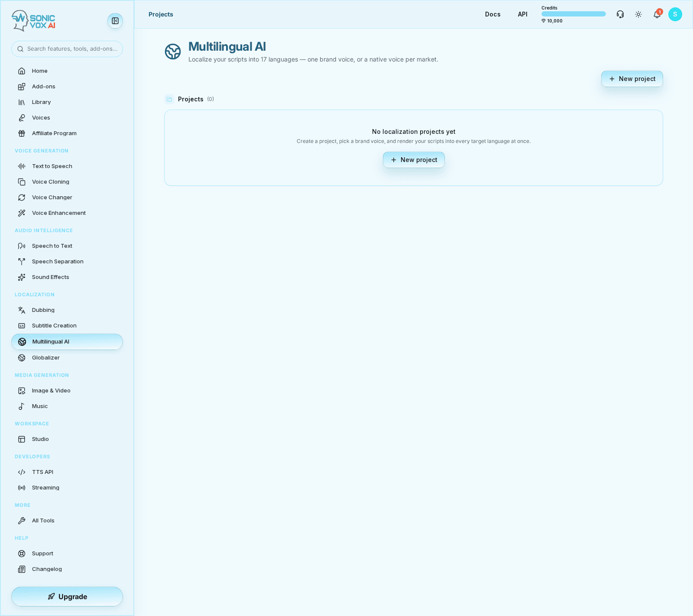This screenshot has width=693, height=616.
Task: Click the Sonic Vox AI logo
Action: point(34,21)
